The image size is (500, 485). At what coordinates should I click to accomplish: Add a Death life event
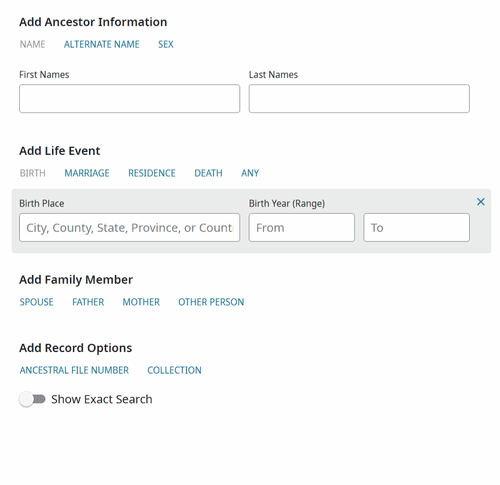point(208,173)
